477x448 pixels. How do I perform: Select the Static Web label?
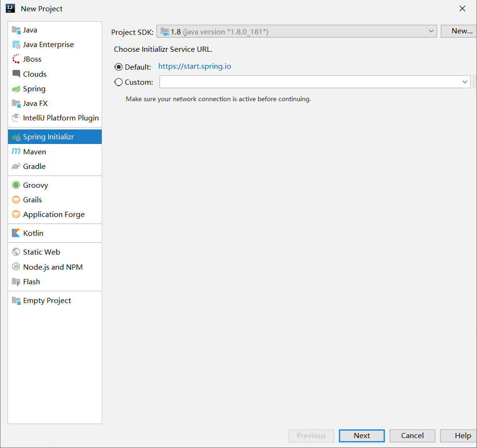(x=42, y=252)
